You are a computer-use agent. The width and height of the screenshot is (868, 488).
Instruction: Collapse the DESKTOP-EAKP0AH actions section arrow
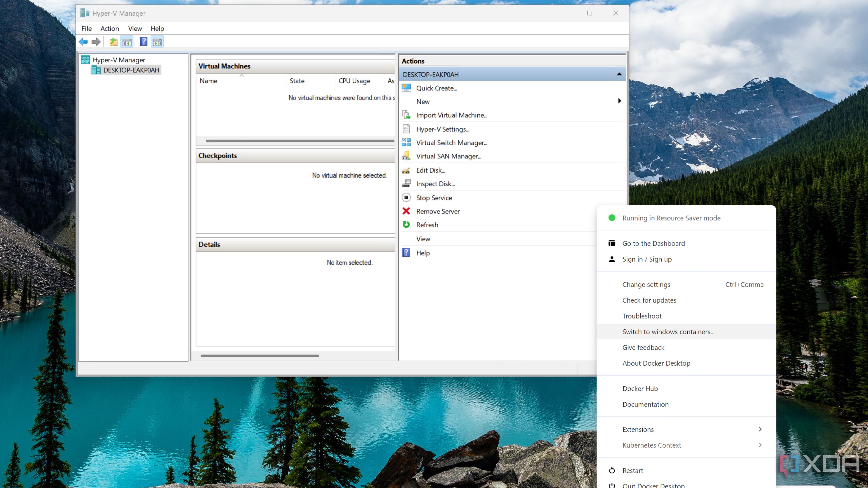pyautogui.click(x=619, y=74)
